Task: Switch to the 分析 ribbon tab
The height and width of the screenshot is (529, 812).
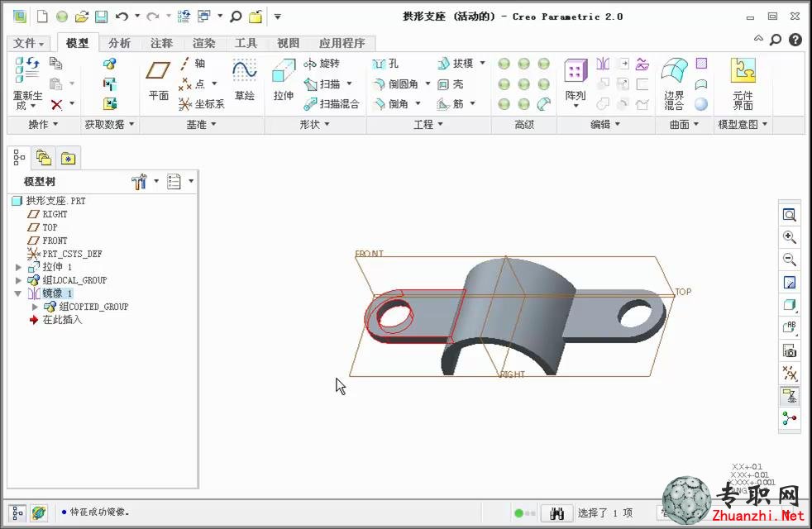Action: click(120, 43)
